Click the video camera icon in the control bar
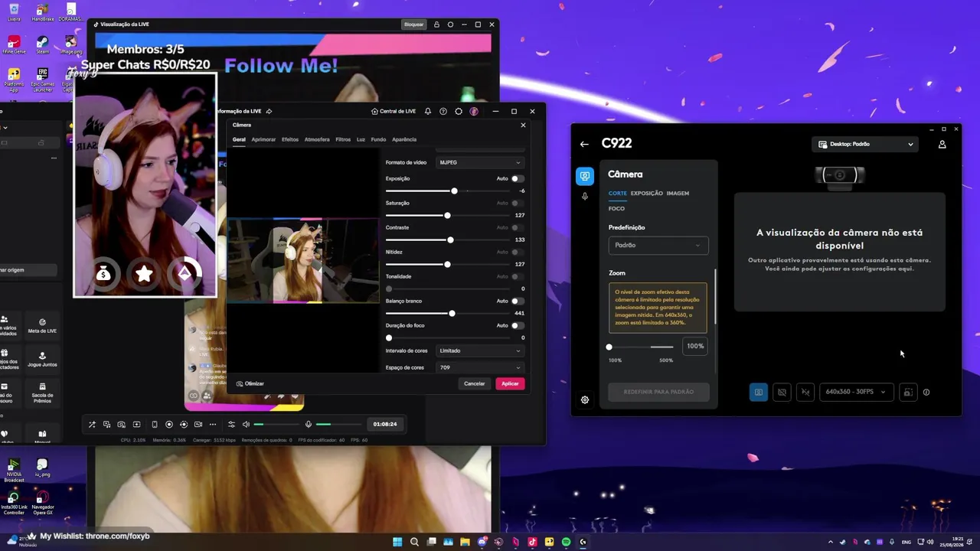The height and width of the screenshot is (551, 980). 198,424
